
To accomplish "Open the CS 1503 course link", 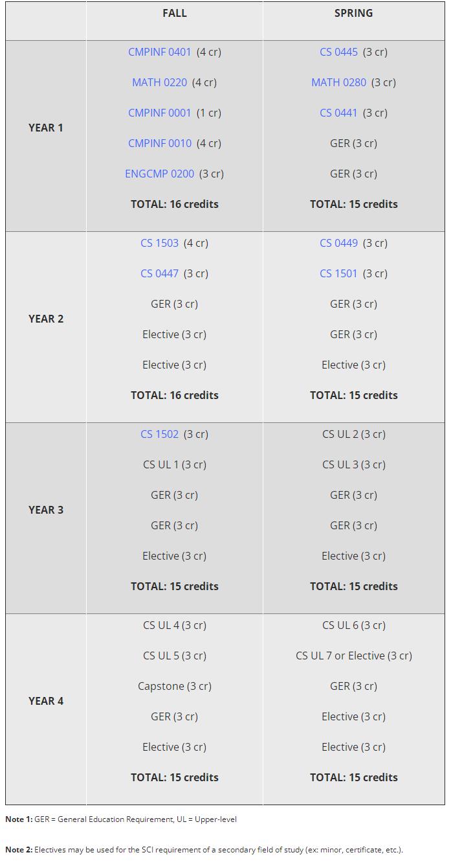I will click(x=159, y=243).
